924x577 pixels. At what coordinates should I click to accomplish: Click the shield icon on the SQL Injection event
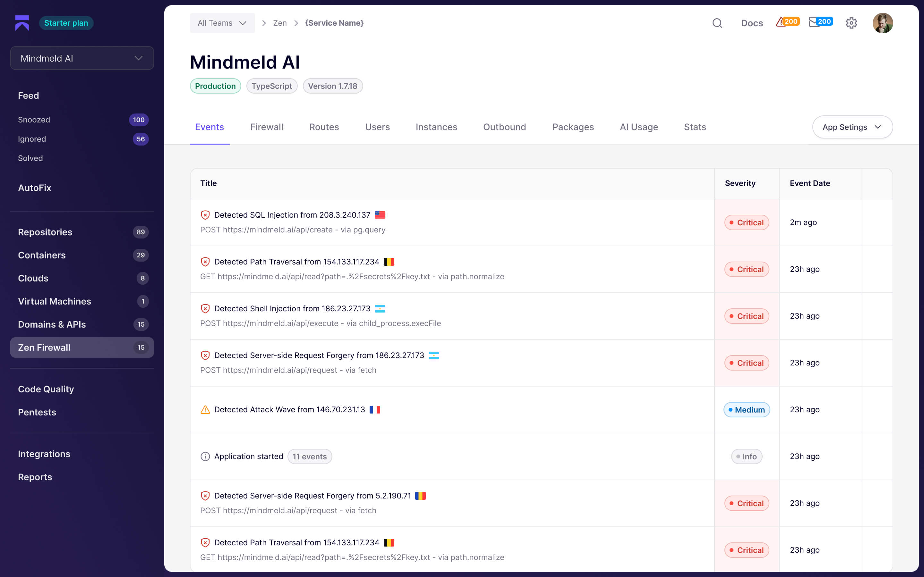(205, 215)
